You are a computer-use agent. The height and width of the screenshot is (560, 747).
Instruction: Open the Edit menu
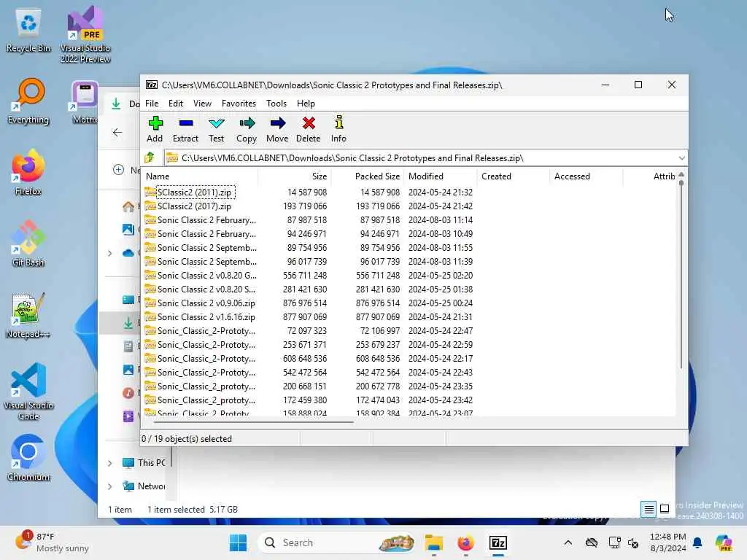pyautogui.click(x=176, y=104)
